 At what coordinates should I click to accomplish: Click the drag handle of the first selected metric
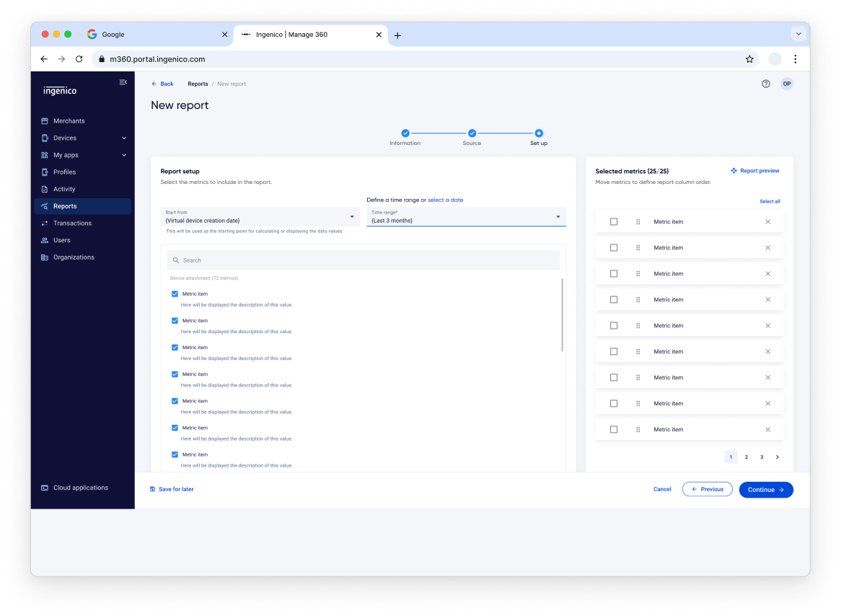pyautogui.click(x=638, y=221)
